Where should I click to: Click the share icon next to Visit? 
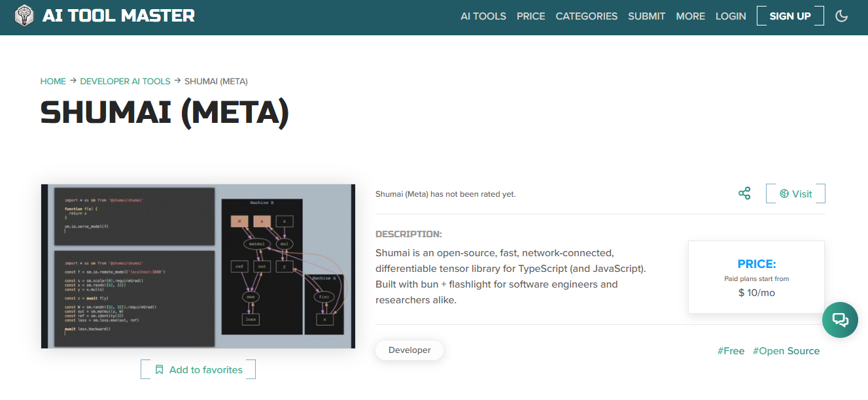point(744,193)
